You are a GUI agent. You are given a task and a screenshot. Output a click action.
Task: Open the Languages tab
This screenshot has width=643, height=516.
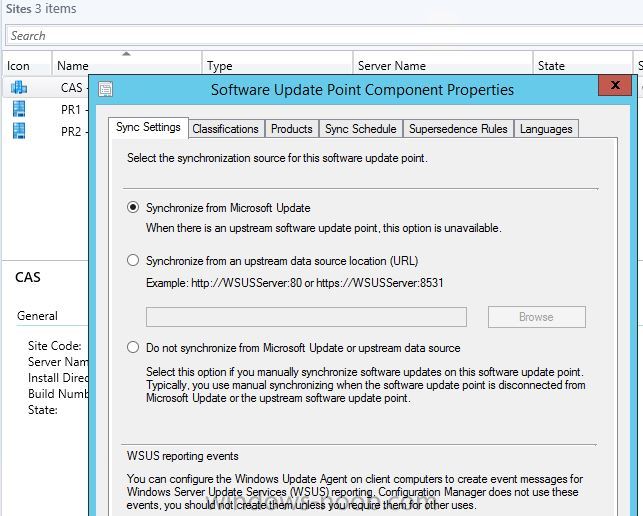[546, 129]
